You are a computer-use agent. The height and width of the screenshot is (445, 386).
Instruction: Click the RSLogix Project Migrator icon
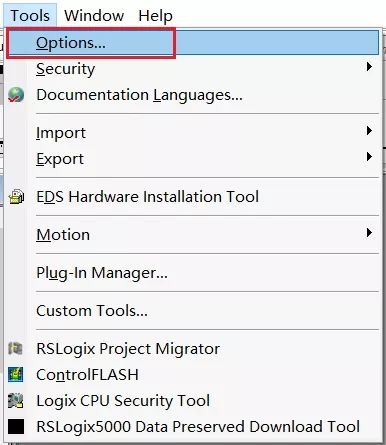coord(15,348)
